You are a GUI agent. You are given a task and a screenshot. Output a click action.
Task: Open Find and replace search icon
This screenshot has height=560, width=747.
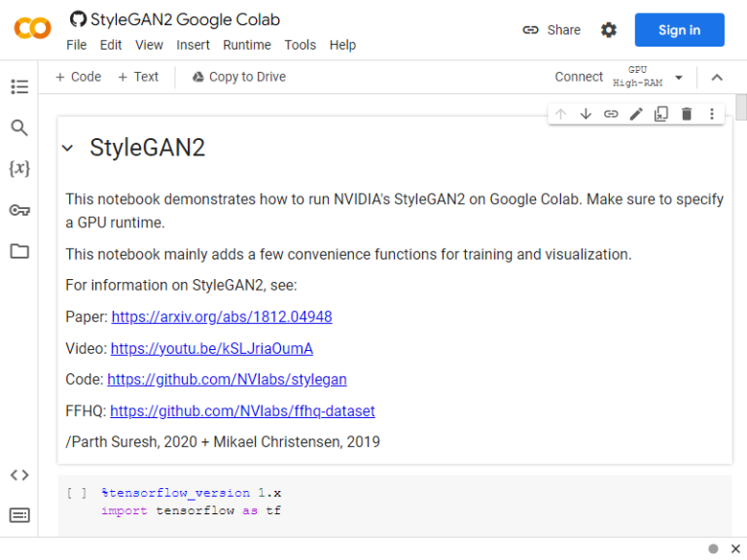click(x=19, y=127)
